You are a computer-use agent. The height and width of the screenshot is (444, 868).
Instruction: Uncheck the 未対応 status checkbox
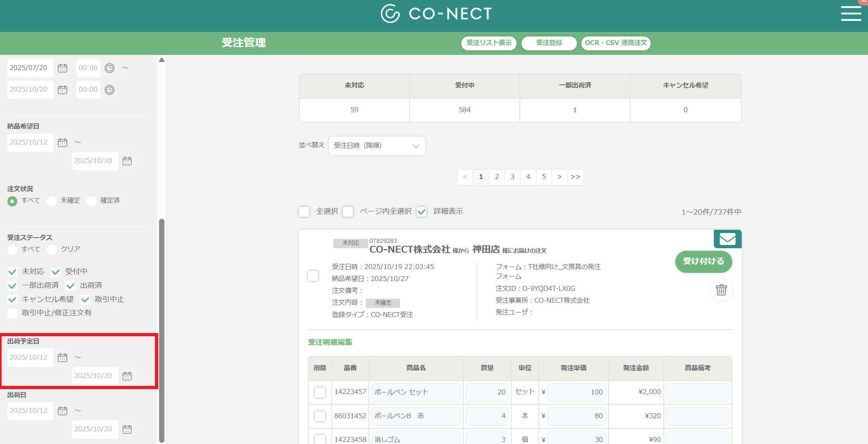[x=12, y=272]
